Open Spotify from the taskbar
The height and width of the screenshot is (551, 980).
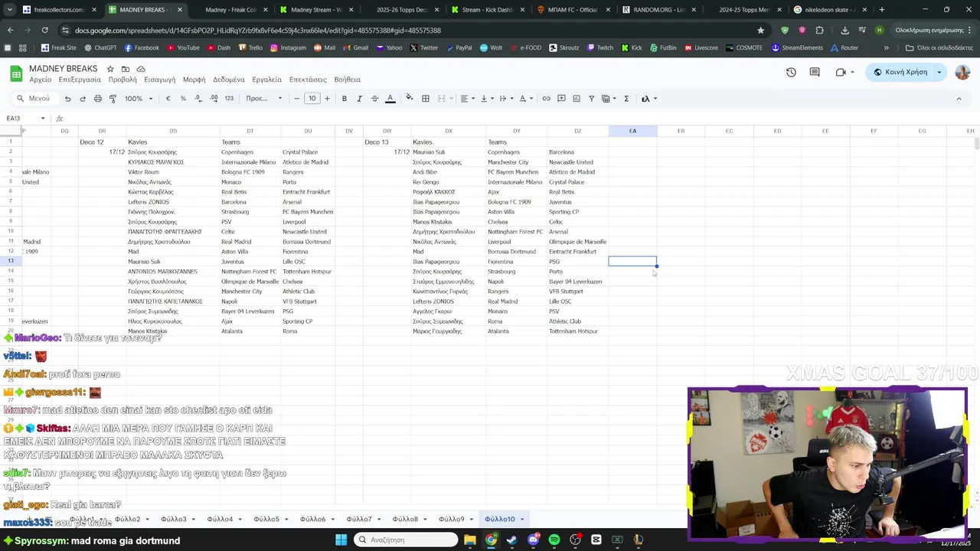coord(554,540)
